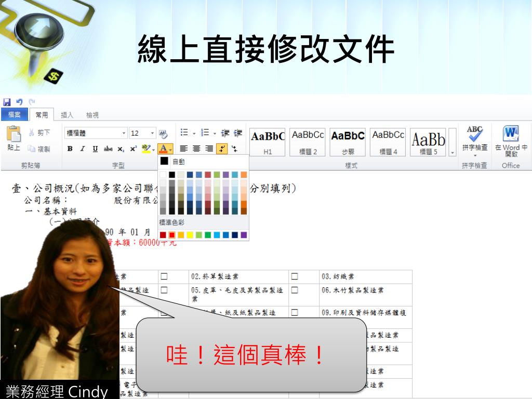
Task: Check the box for 05.皮革、毛皮及其製品製造業
Action: (164, 290)
